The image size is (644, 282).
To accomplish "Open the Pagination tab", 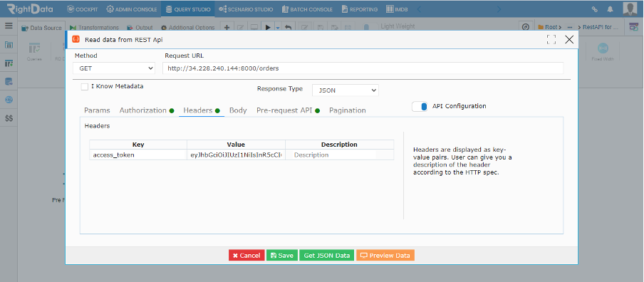I will point(348,110).
